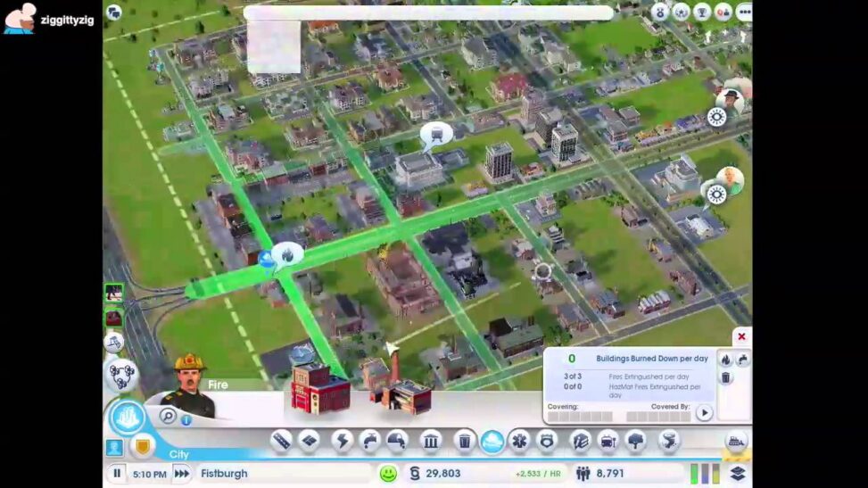
Task: Show the fire data map flame icon
Action: click(x=726, y=360)
